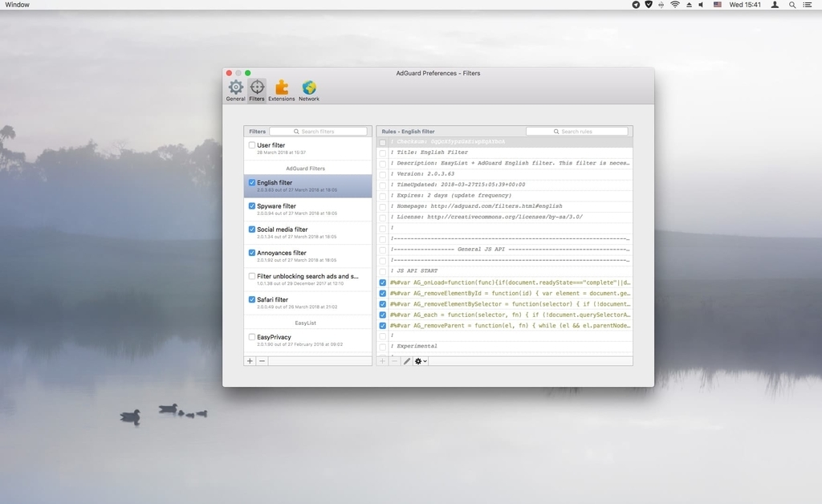Screen dimensions: 822x504
Task: Enable Filter unblocking search ads checkbox
Action: (x=252, y=276)
